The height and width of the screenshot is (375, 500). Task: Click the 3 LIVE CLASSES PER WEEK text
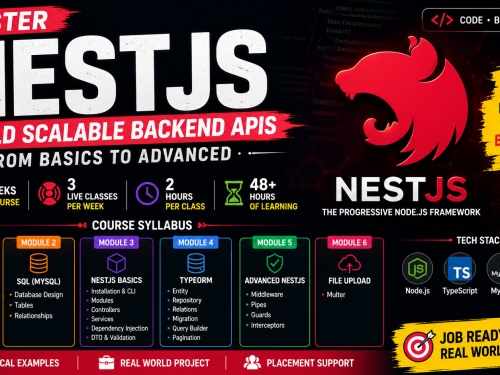click(x=92, y=194)
